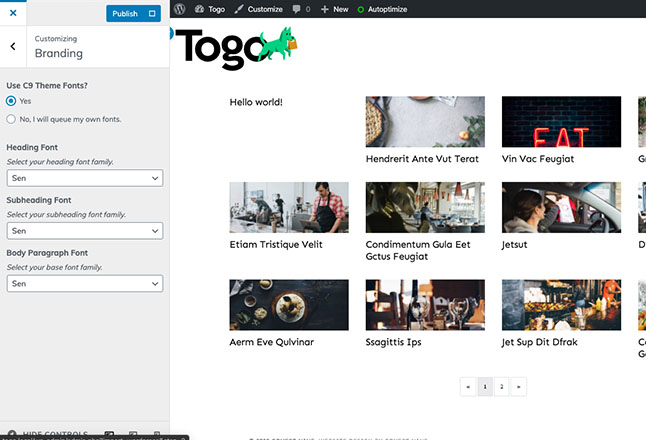Open the Togo site dashboard menu
This screenshot has width=646, height=440.
(x=210, y=9)
